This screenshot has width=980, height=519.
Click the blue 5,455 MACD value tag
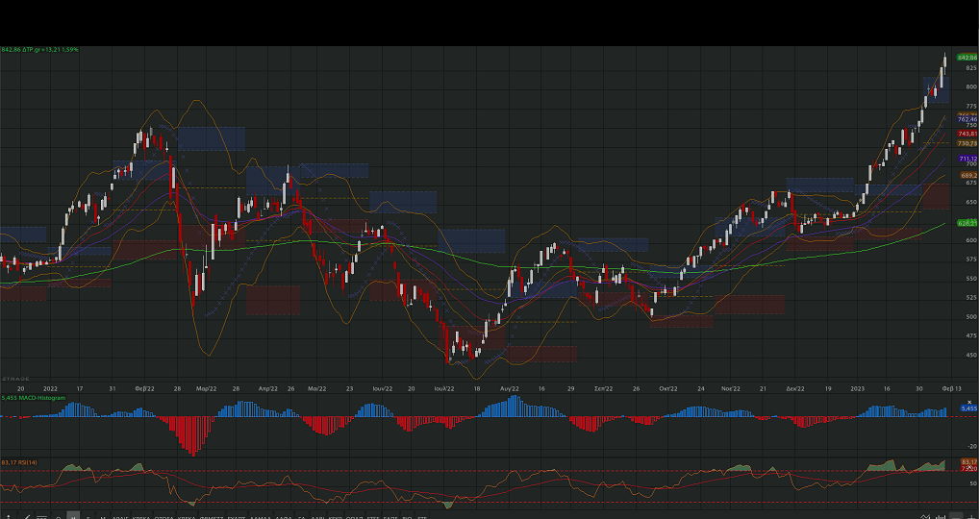click(x=968, y=408)
